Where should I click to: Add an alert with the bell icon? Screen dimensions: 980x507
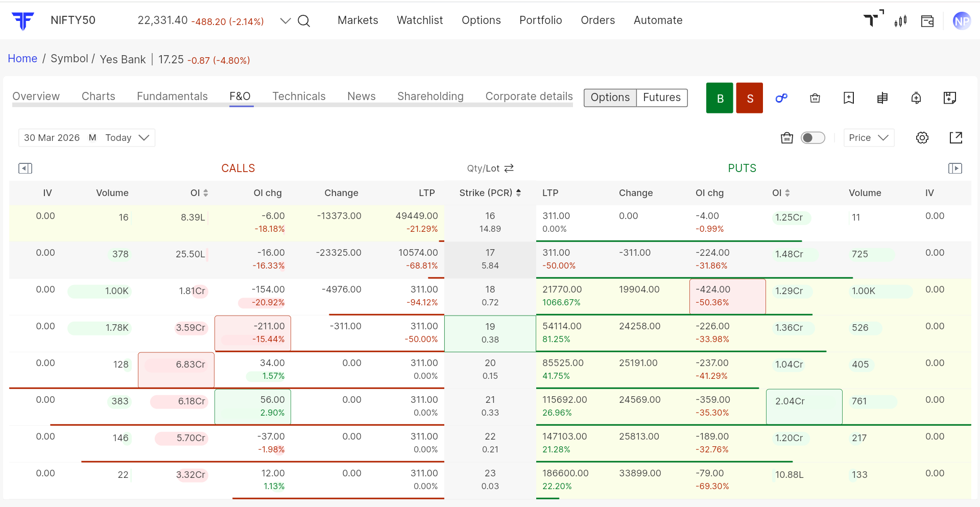point(916,98)
